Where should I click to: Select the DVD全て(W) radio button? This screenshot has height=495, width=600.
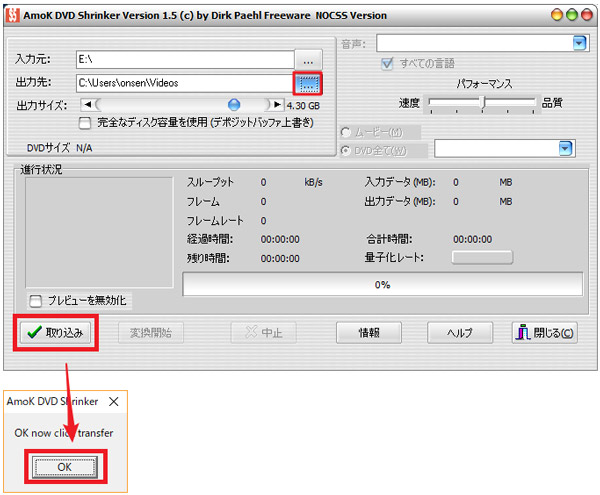pos(348,149)
